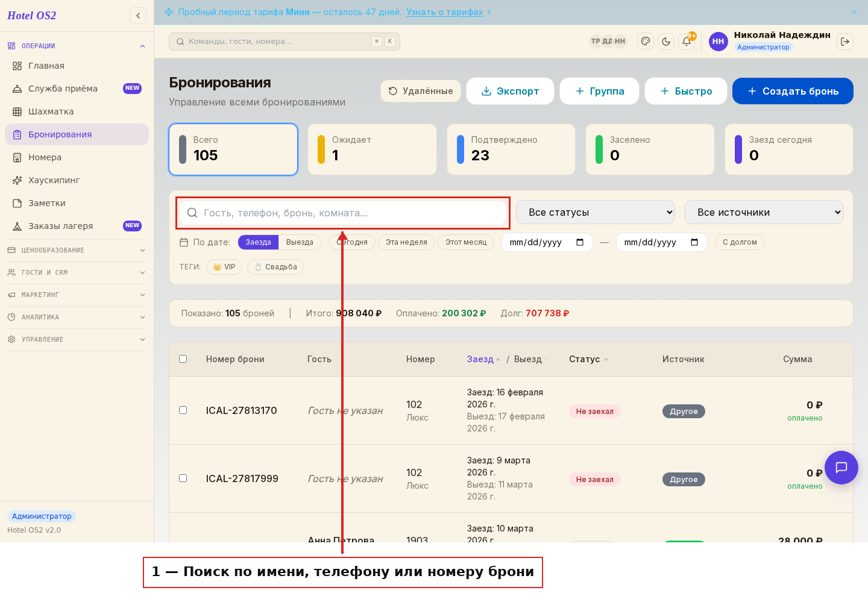
Task: Select the ICAL-27813170 booking checkbox
Action: pos(183,410)
